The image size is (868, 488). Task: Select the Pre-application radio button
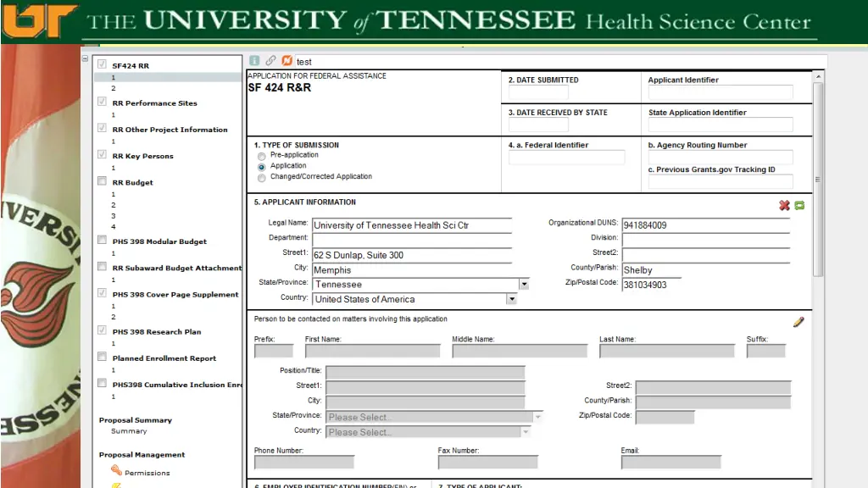(x=261, y=156)
